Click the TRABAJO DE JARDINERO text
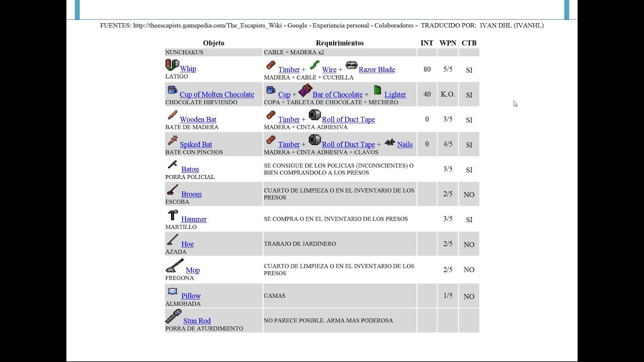The height and width of the screenshot is (362, 644). [x=300, y=244]
